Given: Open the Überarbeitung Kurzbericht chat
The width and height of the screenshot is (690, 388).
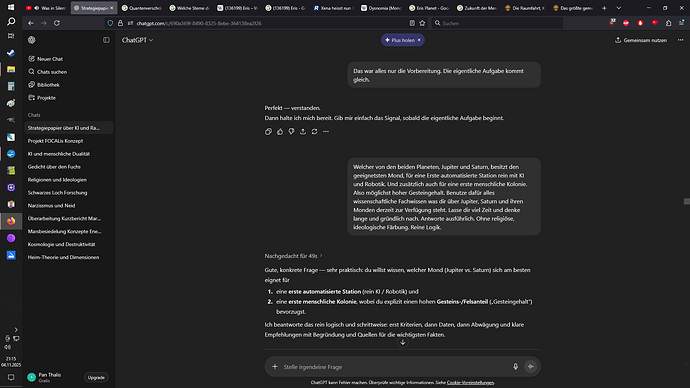Looking at the screenshot, I should (68, 218).
